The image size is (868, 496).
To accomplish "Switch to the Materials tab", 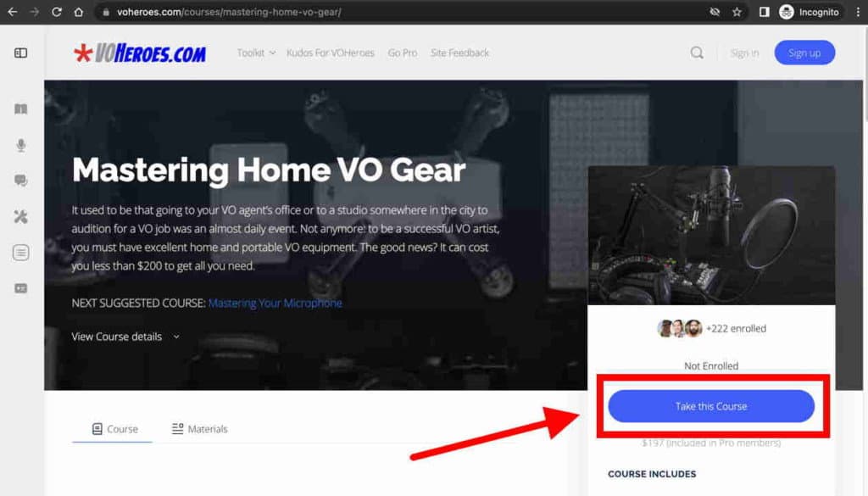I will [x=199, y=429].
